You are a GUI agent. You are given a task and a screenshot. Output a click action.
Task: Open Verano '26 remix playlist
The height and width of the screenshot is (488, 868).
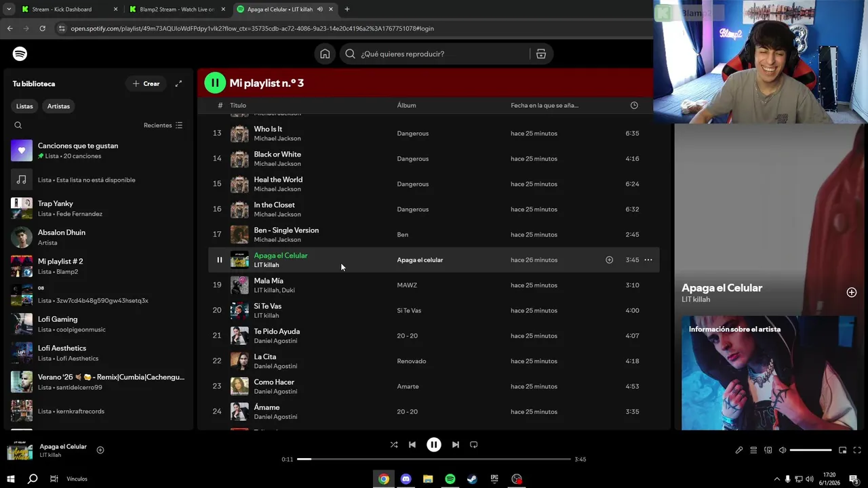tap(98, 382)
